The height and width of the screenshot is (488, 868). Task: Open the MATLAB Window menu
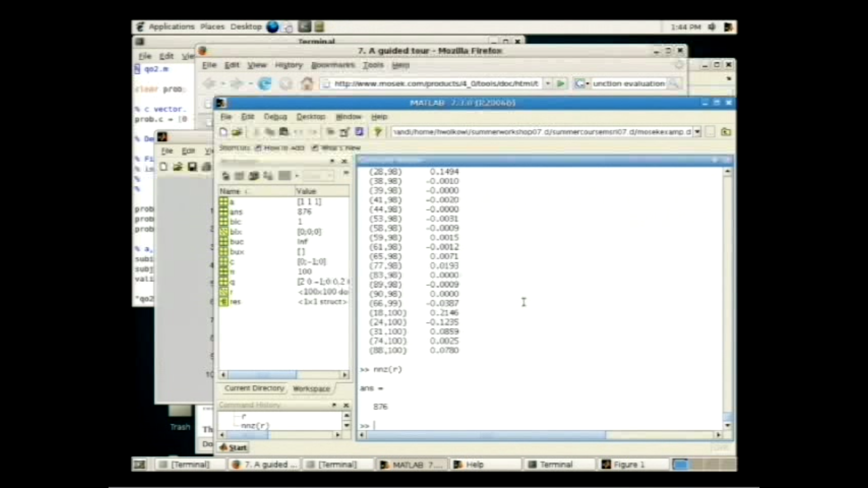(349, 117)
